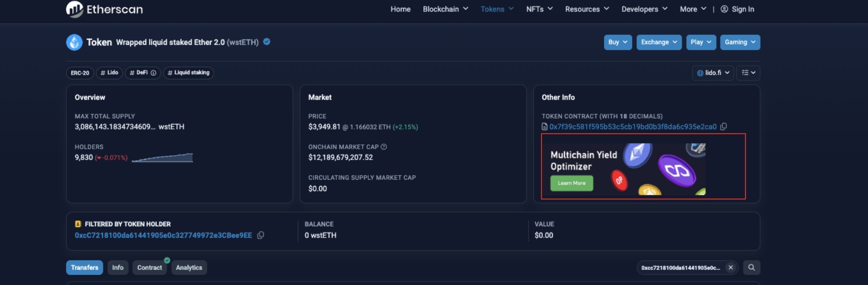Open holder address link 0xcC7218100da…
This screenshot has width=868, height=285.
[163, 235]
